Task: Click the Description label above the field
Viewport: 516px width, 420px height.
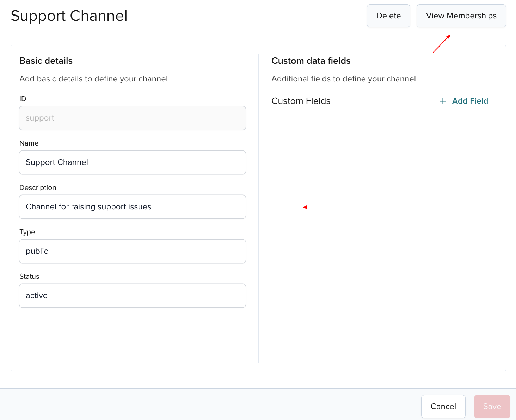Action: click(x=38, y=187)
